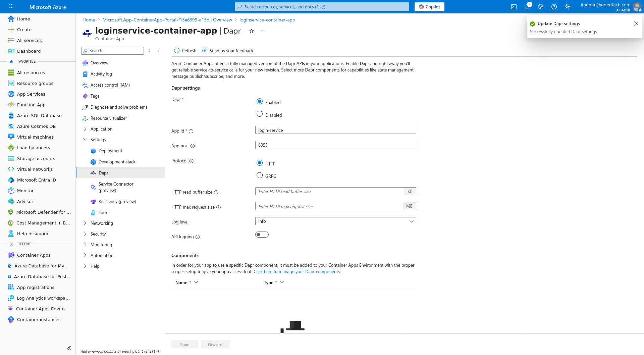Toggle the API logging switch

pos(262,235)
